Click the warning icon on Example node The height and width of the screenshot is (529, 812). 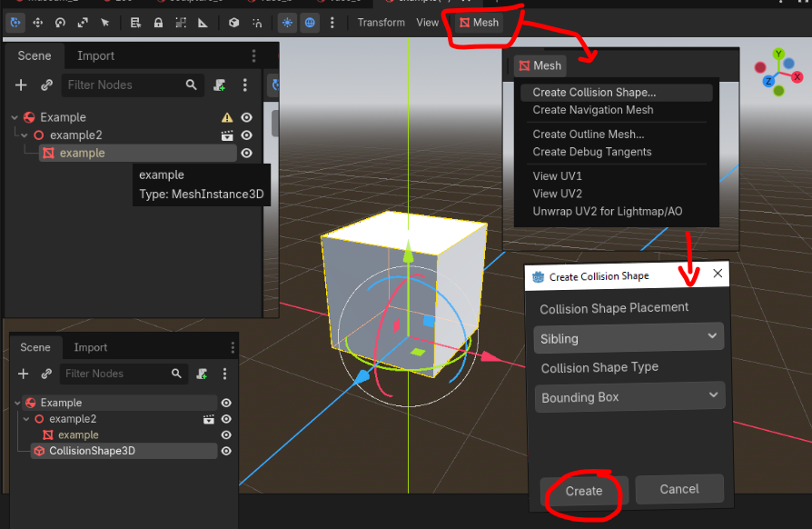(227, 117)
